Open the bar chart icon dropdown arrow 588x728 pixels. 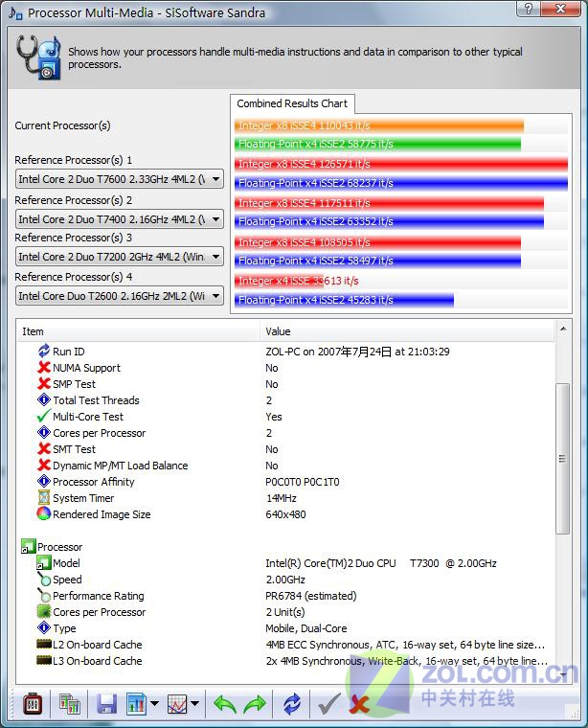click(x=154, y=704)
